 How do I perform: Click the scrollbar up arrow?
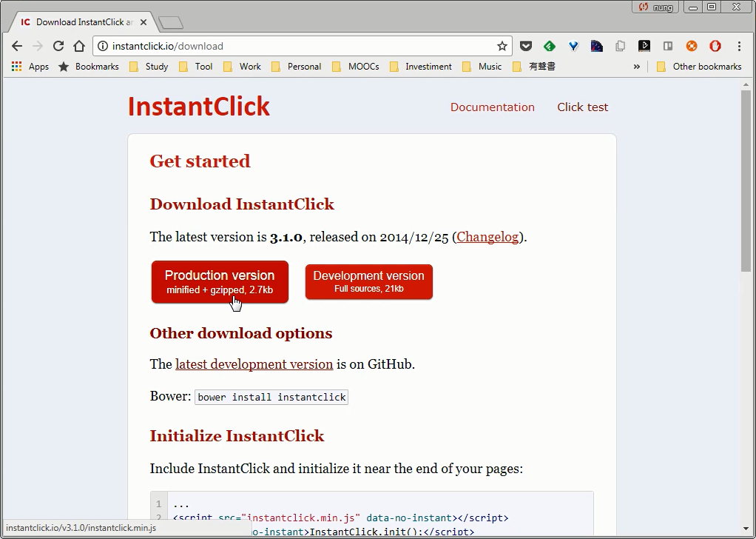746,84
